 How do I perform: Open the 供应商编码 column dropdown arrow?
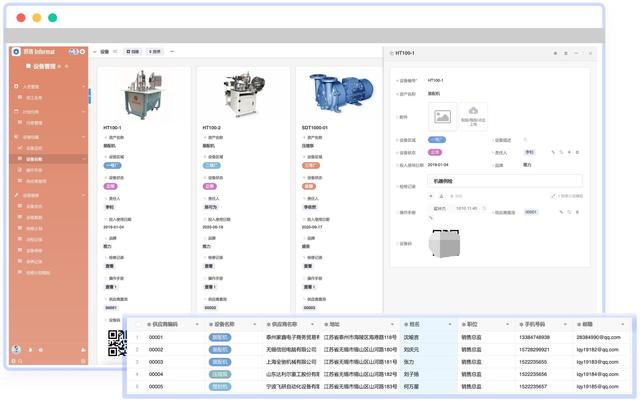[197, 324]
